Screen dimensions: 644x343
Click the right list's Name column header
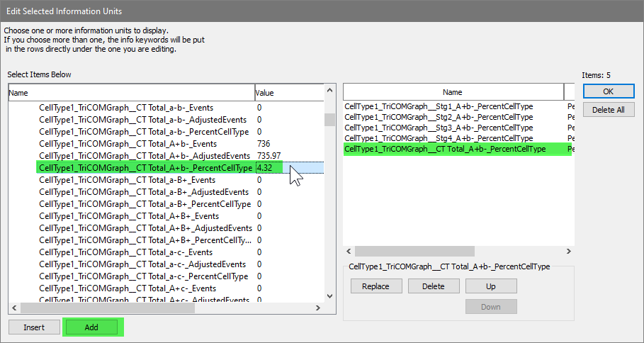[452, 92]
